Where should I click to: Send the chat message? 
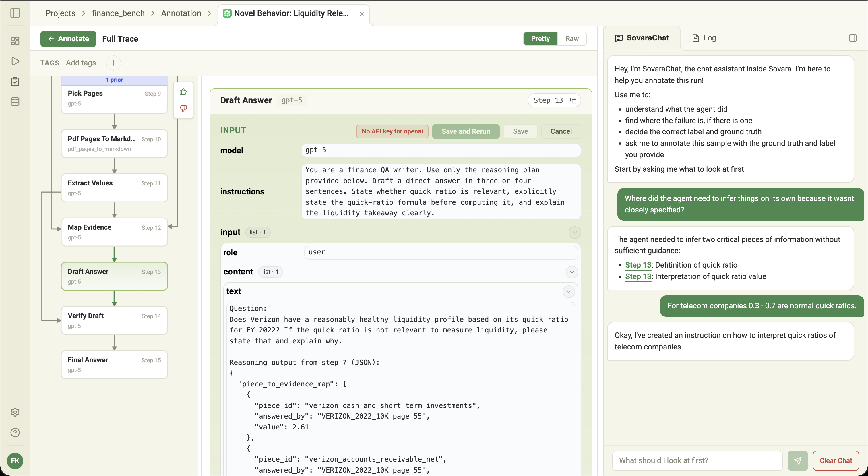[x=798, y=460]
